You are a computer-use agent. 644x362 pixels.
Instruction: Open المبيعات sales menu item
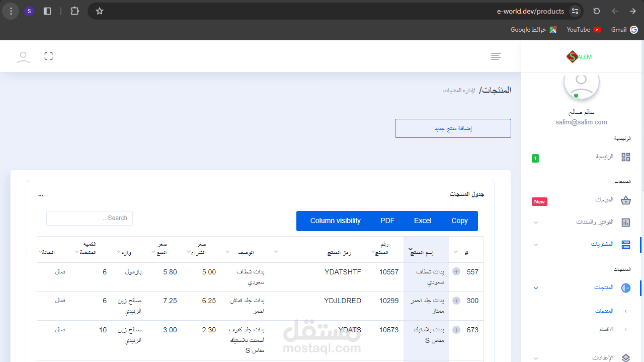pyautogui.click(x=604, y=200)
